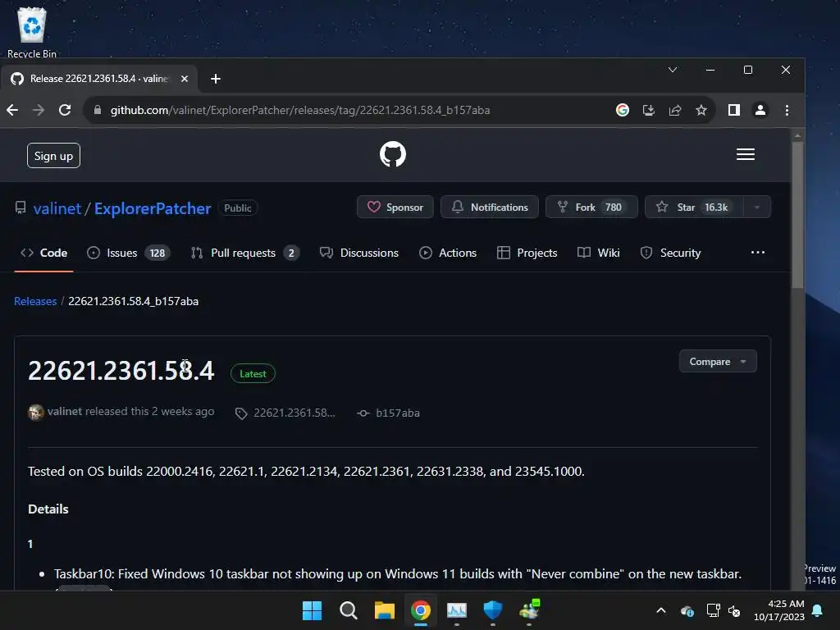The image size is (840, 630).
Task: Go back to the previous page
Action: coord(13,110)
